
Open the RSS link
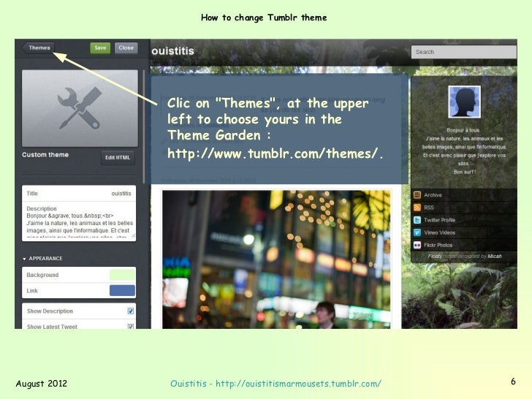coord(429,208)
